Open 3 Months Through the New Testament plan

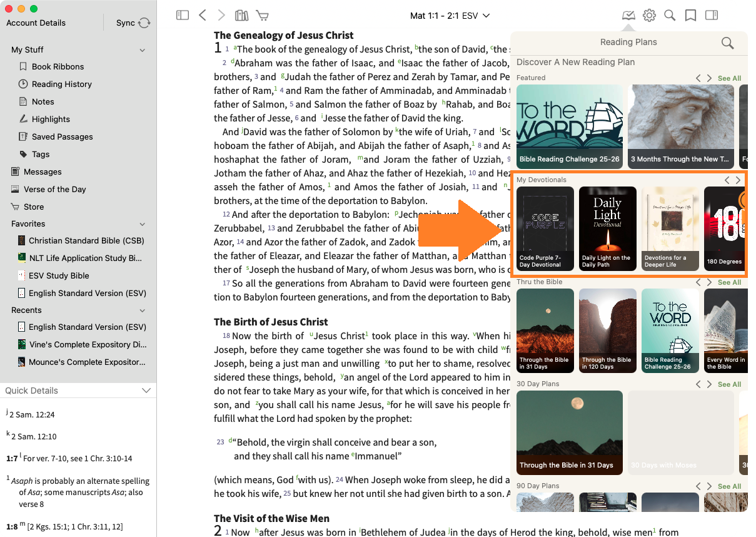[681, 125]
